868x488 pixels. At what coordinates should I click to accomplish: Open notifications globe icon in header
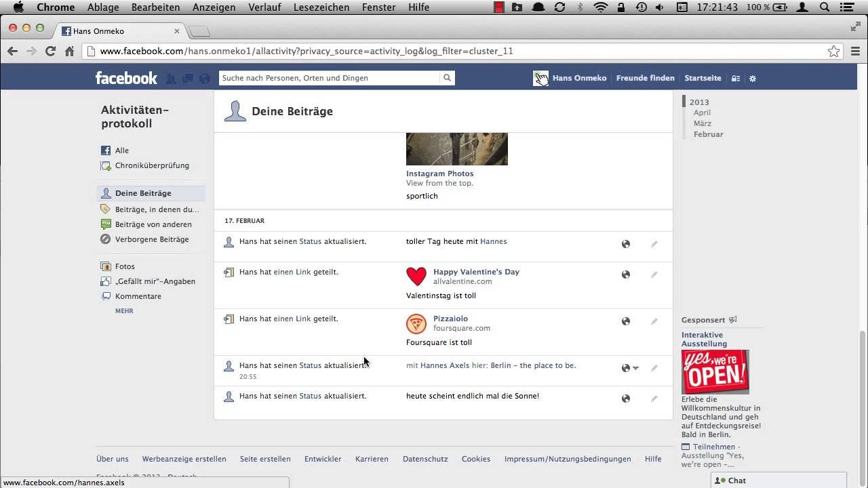pyautogui.click(x=205, y=79)
